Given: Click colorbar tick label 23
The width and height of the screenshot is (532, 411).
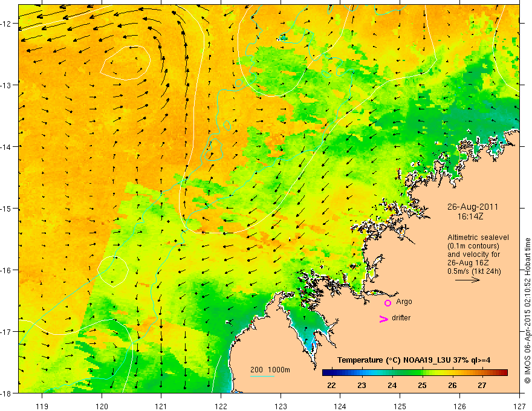Looking at the screenshot, I should (x=362, y=385).
